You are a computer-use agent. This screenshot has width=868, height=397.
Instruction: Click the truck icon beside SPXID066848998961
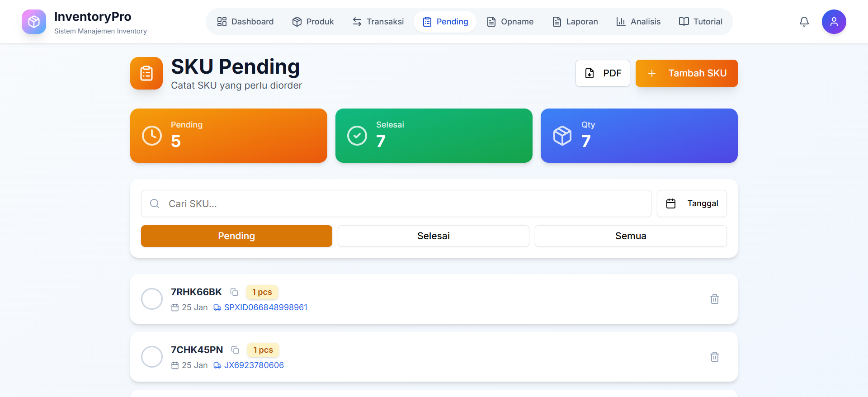(x=217, y=307)
